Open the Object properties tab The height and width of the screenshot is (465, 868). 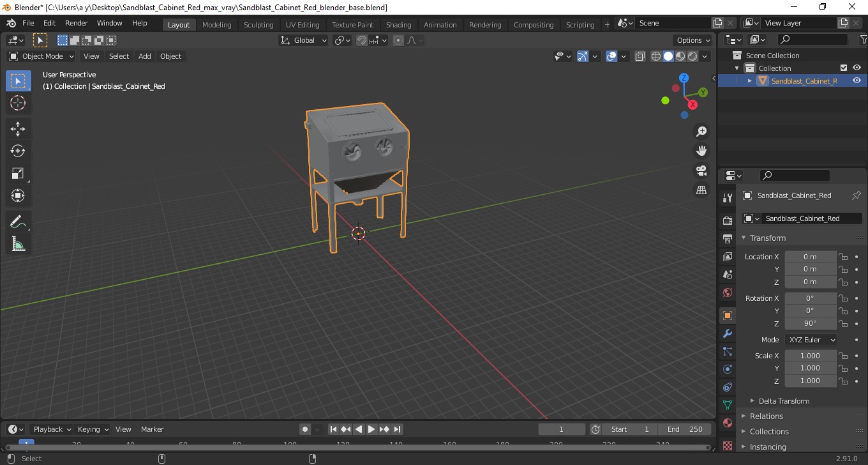[x=728, y=316]
